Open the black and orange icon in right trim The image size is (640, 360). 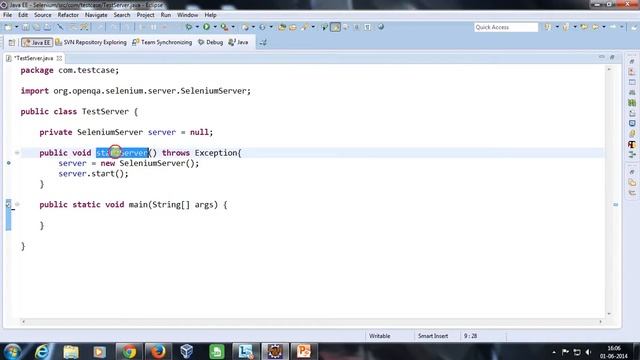point(632,144)
